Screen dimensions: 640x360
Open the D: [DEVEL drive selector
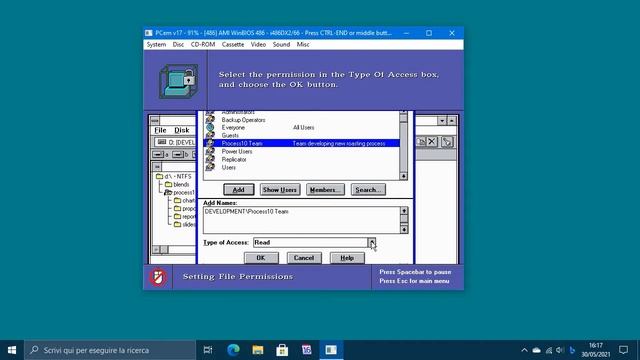coord(176,142)
